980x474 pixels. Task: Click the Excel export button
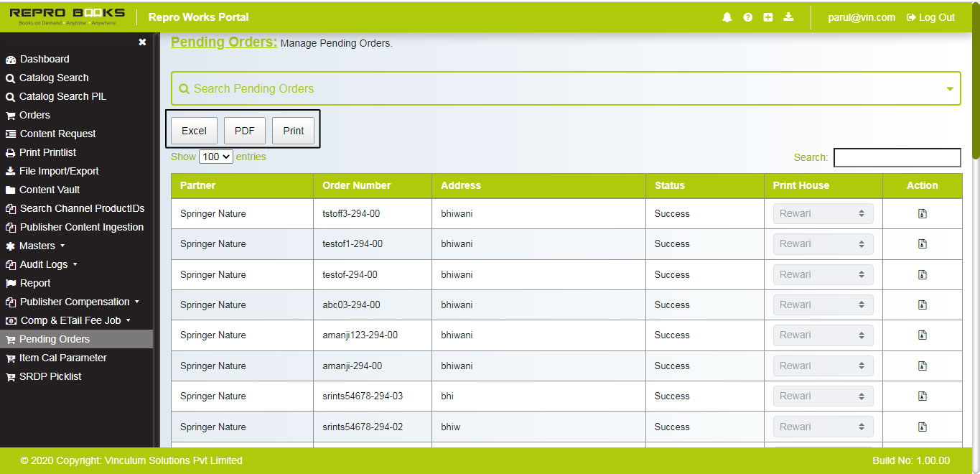(193, 131)
